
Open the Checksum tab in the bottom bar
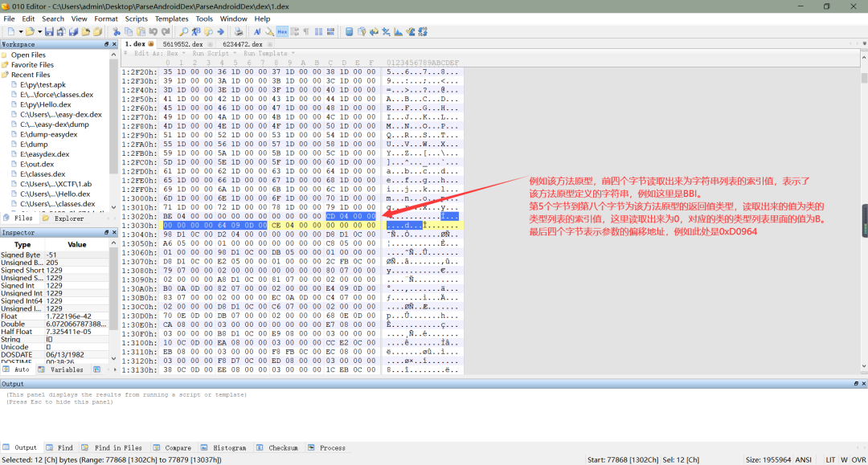(x=276, y=448)
